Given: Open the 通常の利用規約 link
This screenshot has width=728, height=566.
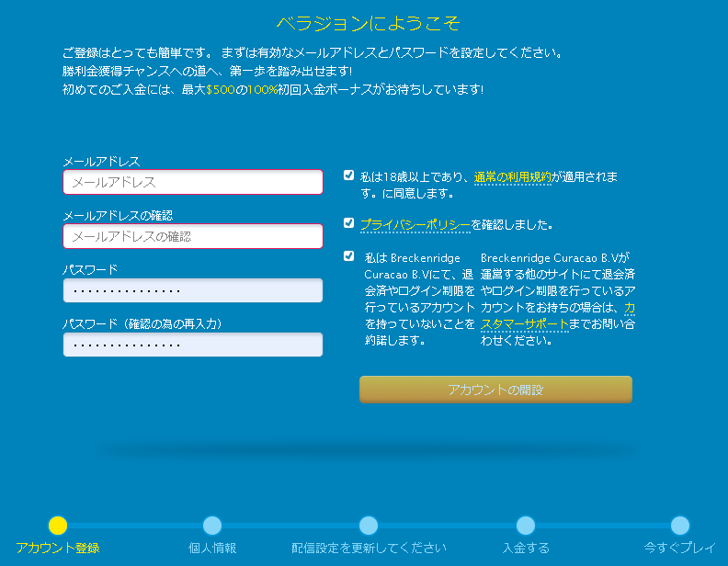Looking at the screenshot, I should (513, 177).
